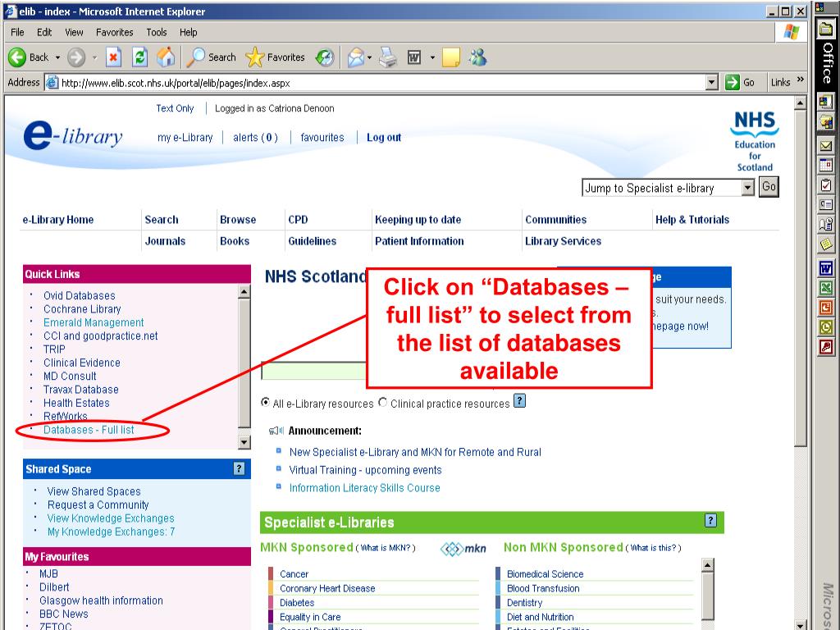Click main page scrollbar up arrow
Image resolution: width=840 pixels, height=630 pixels.
[x=801, y=103]
